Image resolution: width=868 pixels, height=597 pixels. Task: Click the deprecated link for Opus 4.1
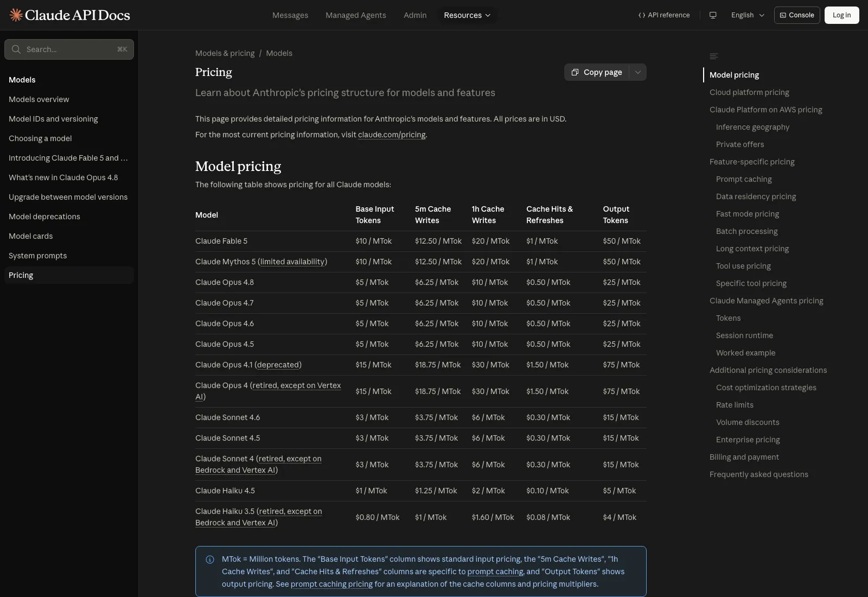[278, 365]
